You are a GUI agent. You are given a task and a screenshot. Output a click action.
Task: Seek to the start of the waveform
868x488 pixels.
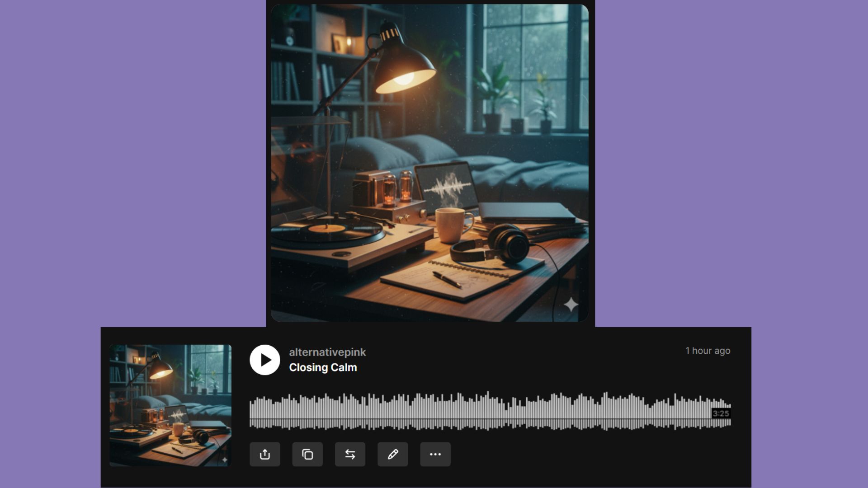click(x=251, y=411)
